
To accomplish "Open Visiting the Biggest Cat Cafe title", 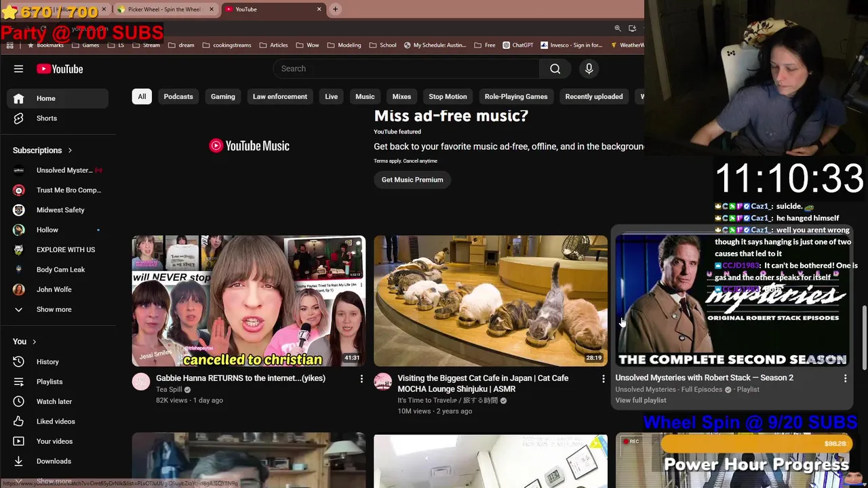I will click(x=483, y=384).
